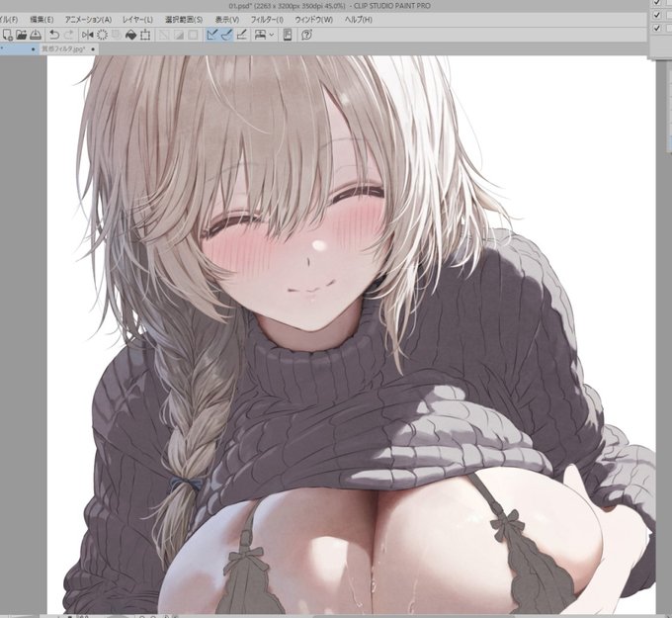Click the workspace display icon beside the arrow

click(x=260, y=35)
